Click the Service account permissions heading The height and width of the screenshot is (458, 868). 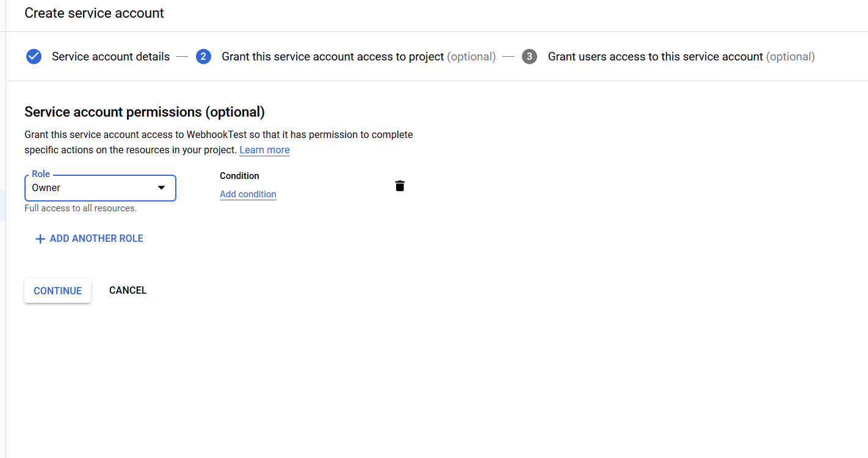[145, 112]
